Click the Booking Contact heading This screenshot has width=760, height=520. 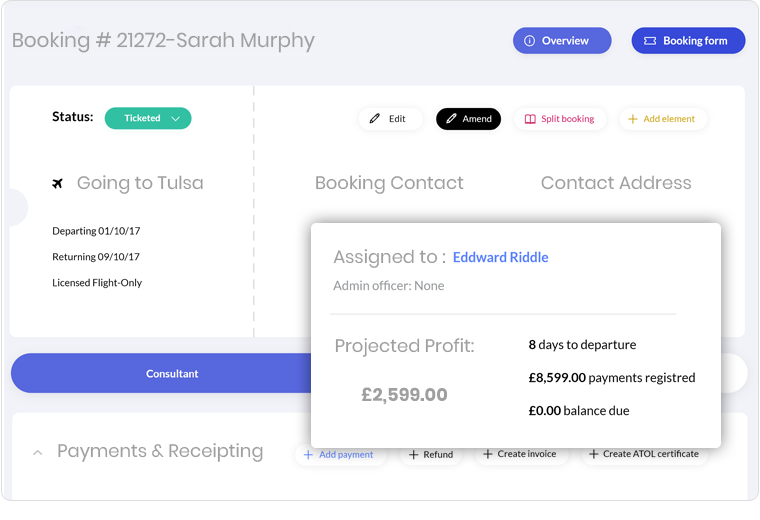[389, 183]
